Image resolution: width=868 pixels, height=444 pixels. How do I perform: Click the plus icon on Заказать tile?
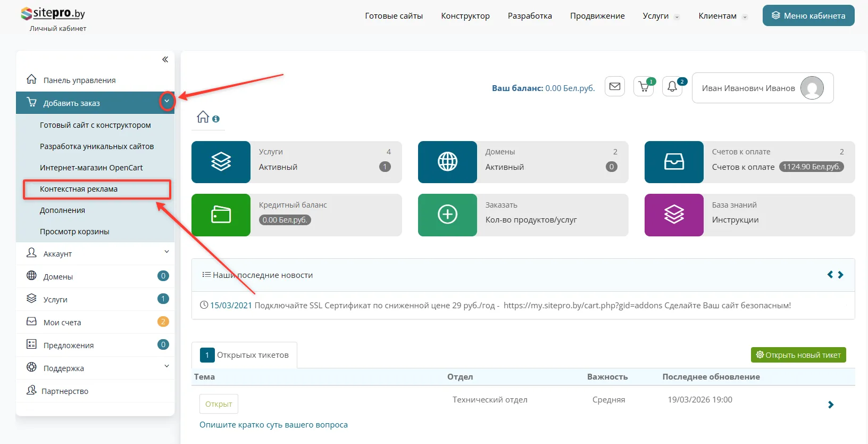click(447, 215)
